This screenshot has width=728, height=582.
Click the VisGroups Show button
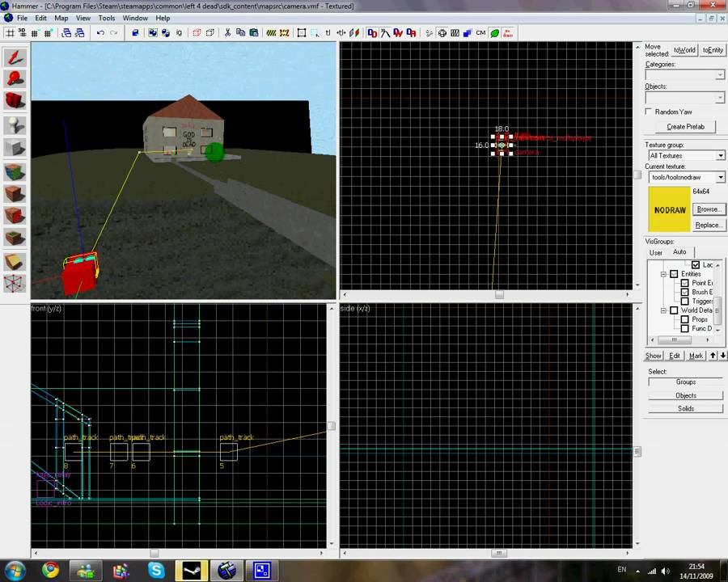[x=654, y=356]
